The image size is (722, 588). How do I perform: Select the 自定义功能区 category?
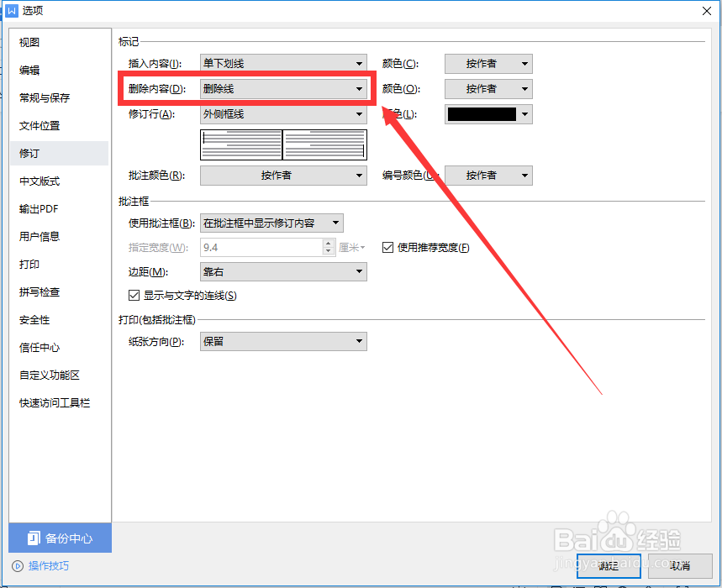click(51, 375)
